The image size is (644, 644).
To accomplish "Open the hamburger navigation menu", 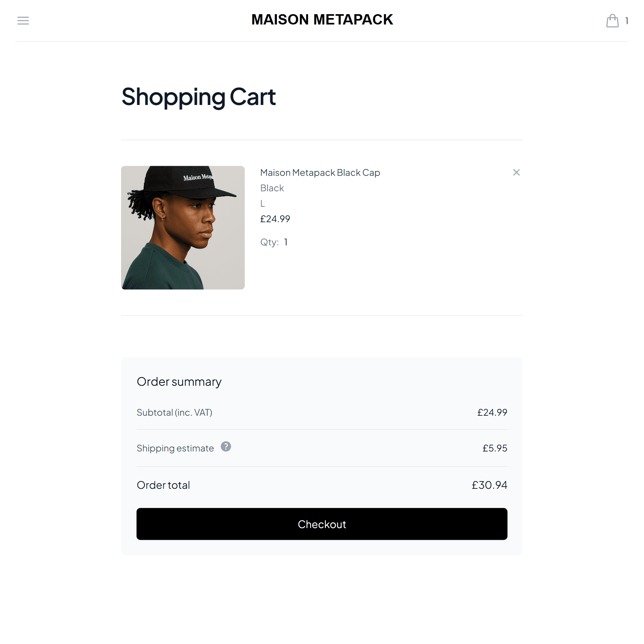I will pos(23,21).
